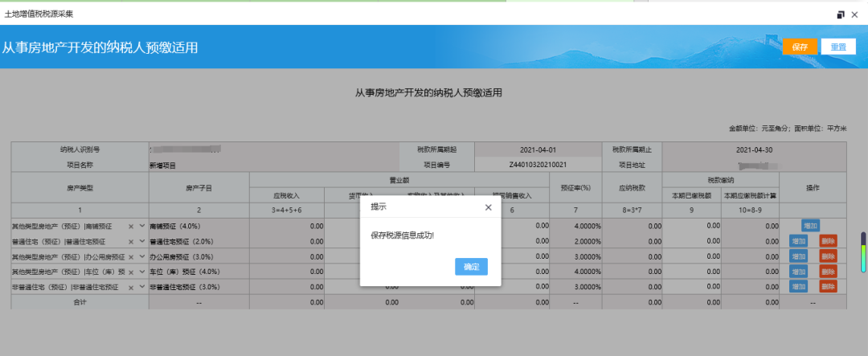Click 增加 in the 普通住宅预征 row
The width and height of the screenshot is (868, 356).
coord(798,241)
